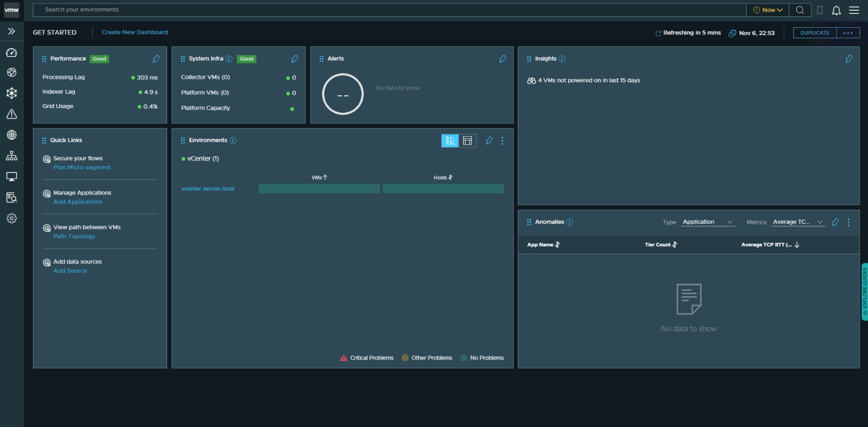Open the network globe icon in sidebar
Screen dimensions: 868x427
(11, 135)
